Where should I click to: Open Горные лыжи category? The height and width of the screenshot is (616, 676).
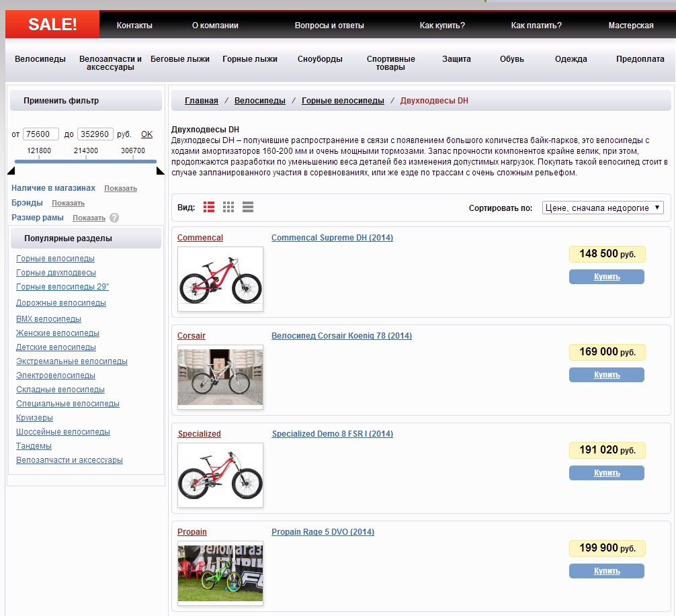(x=249, y=59)
